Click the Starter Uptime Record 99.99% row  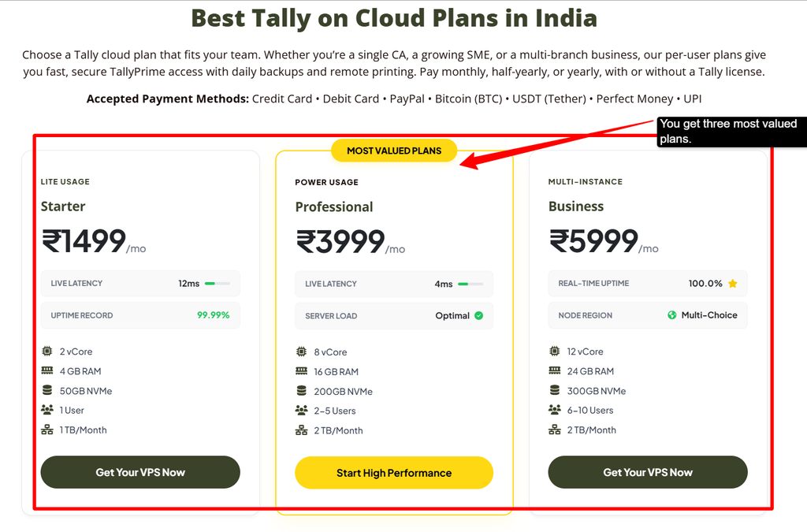coord(140,315)
